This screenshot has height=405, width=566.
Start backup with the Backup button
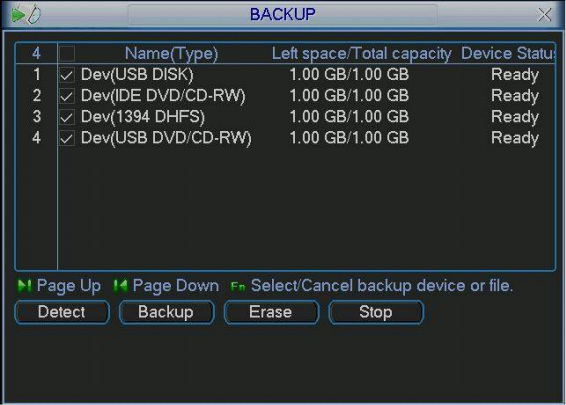click(166, 312)
